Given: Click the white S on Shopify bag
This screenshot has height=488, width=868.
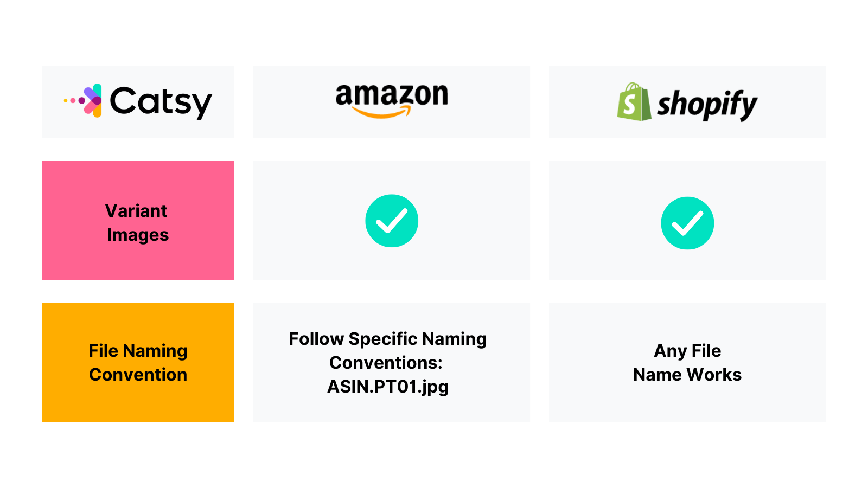Looking at the screenshot, I should coord(629,105).
